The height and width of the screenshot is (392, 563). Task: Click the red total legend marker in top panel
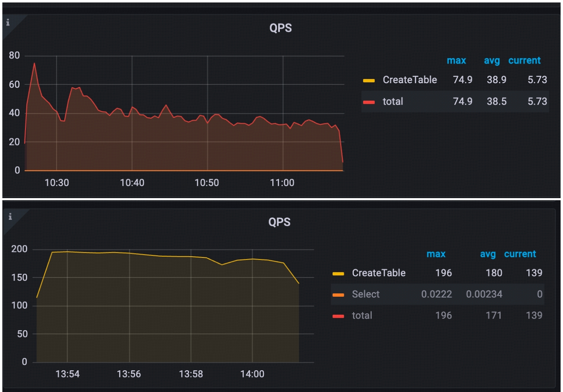pos(368,102)
